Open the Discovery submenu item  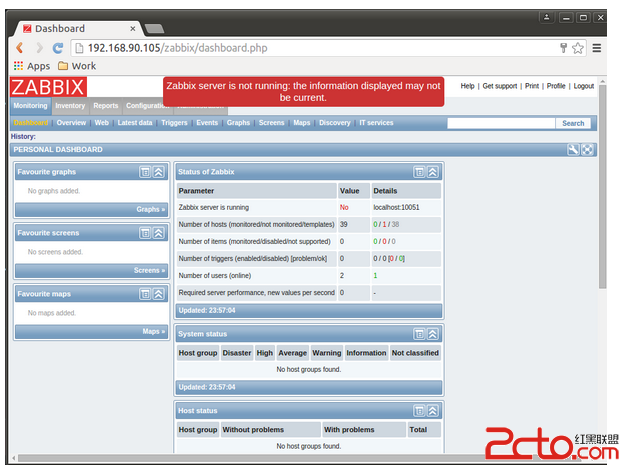(x=335, y=123)
